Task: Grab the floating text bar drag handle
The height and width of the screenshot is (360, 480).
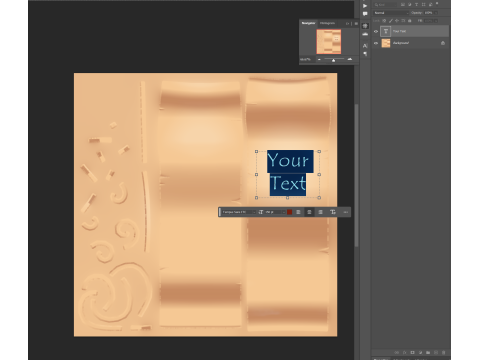Action: (x=220, y=212)
